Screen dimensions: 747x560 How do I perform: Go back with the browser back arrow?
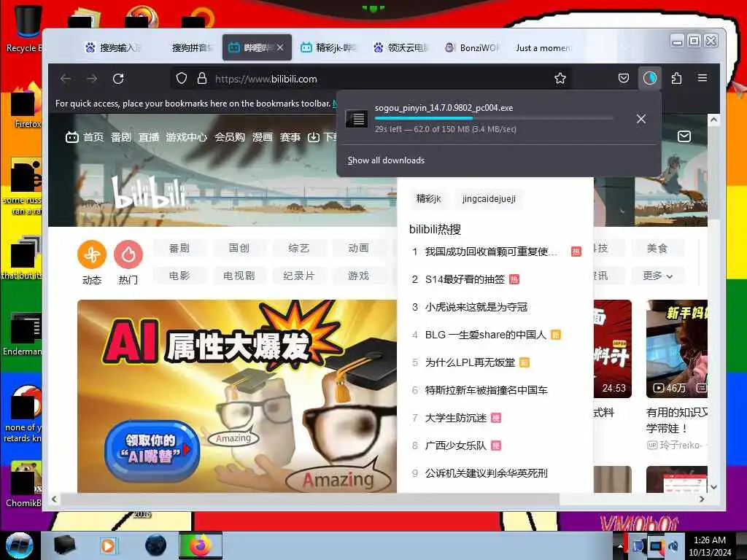pyautogui.click(x=66, y=79)
